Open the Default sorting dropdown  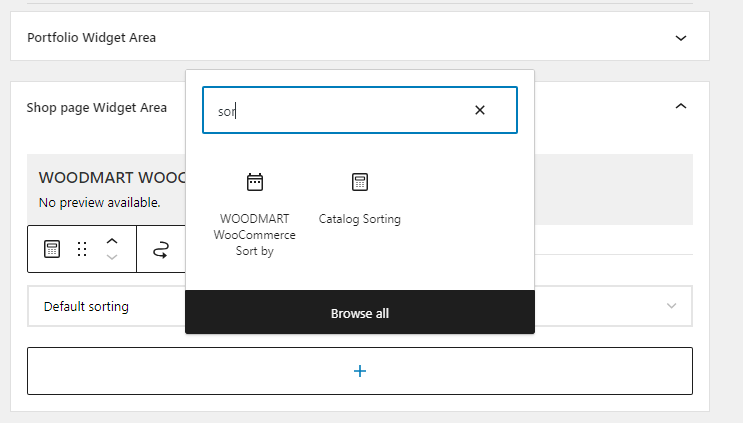click(360, 306)
